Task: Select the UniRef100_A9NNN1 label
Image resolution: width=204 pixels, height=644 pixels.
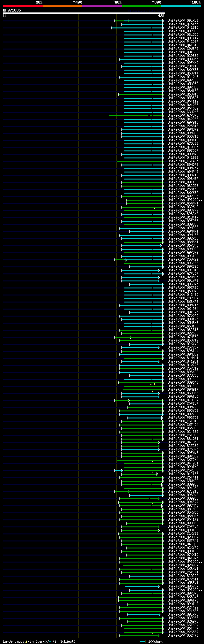Action: [x=183, y=231]
